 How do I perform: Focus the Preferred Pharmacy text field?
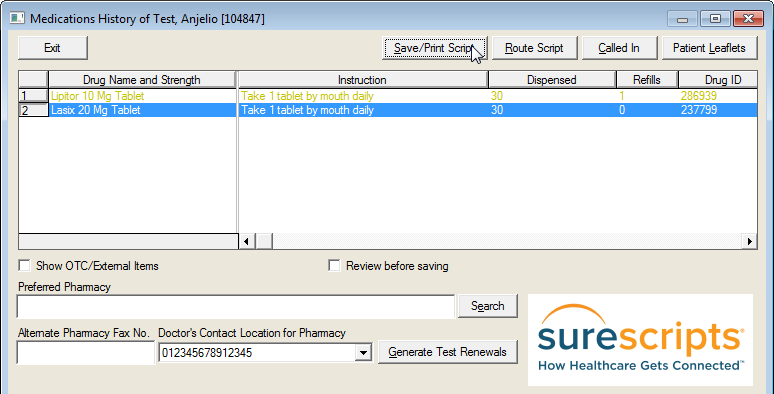point(235,307)
